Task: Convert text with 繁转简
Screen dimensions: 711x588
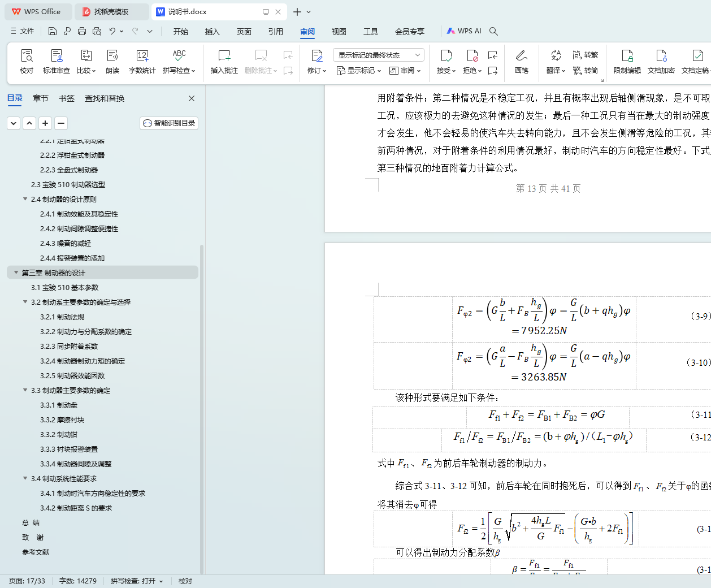Action: click(586, 70)
